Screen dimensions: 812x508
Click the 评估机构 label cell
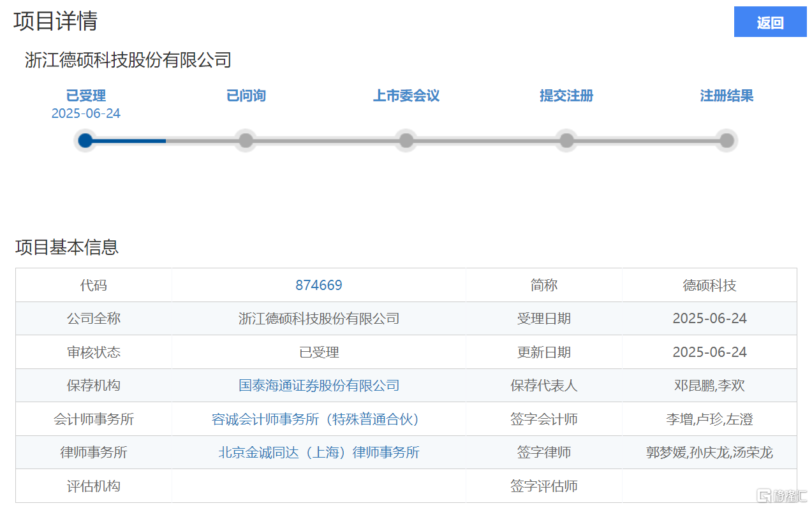[x=94, y=486]
